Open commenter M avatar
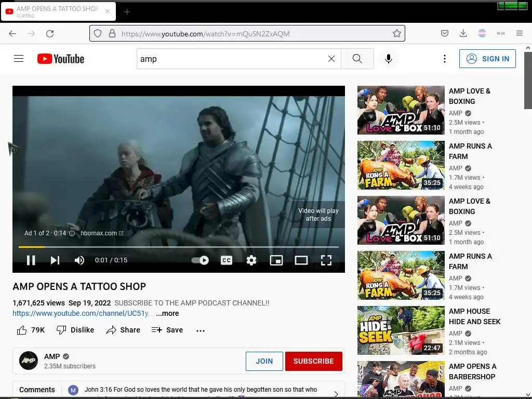532x399 pixels. [73, 390]
